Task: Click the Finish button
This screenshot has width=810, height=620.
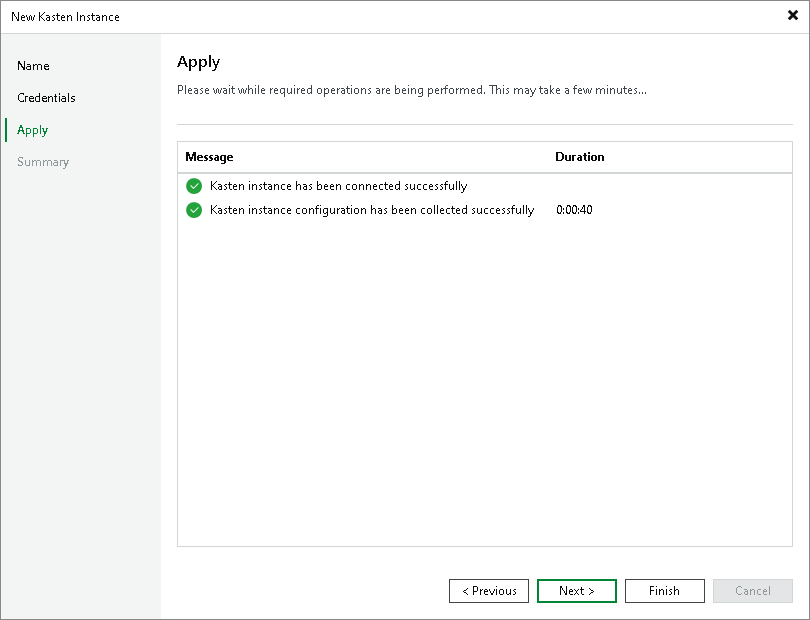Action: click(x=664, y=591)
